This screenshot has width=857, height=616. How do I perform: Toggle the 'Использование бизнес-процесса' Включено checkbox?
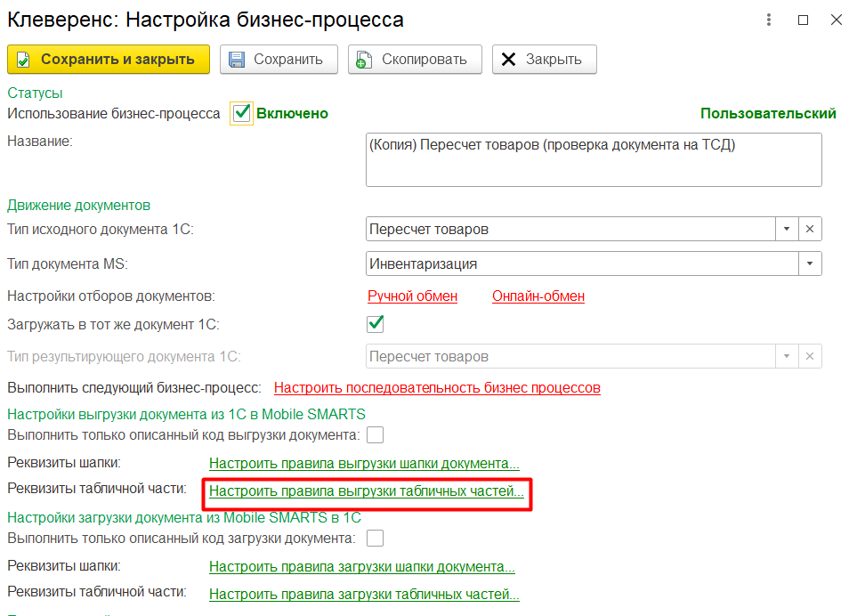241,113
